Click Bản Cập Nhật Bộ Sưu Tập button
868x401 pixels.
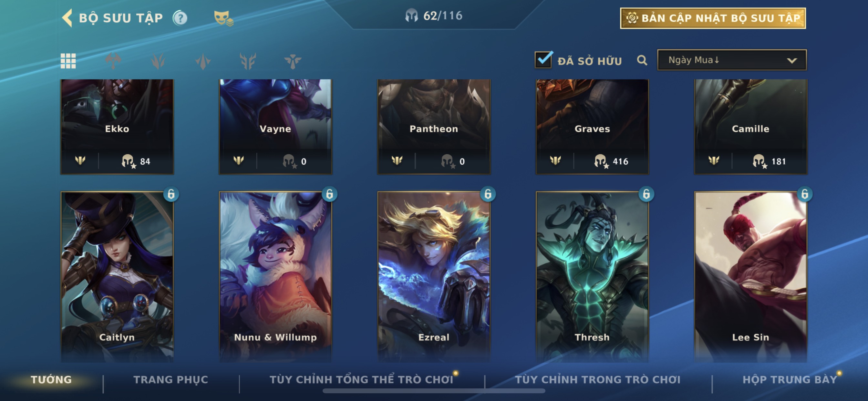click(x=713, y=18)
